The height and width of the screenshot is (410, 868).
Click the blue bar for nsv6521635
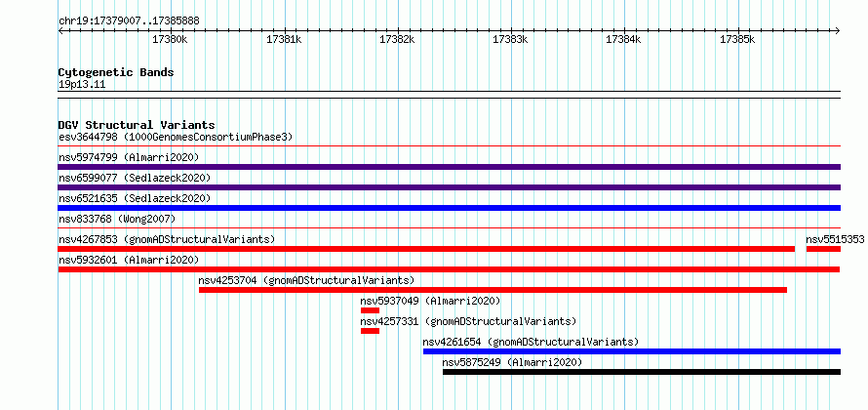click(x=449, y=208)
